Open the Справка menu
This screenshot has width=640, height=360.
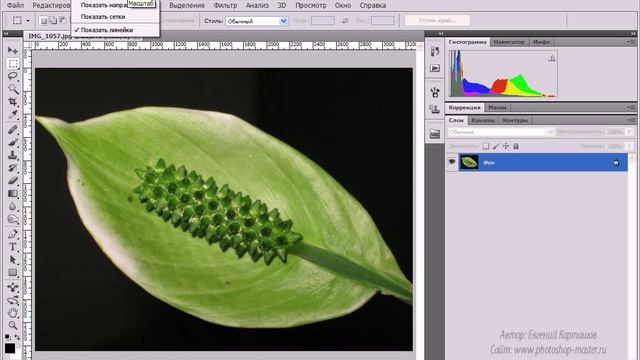(x=373, y=5)
